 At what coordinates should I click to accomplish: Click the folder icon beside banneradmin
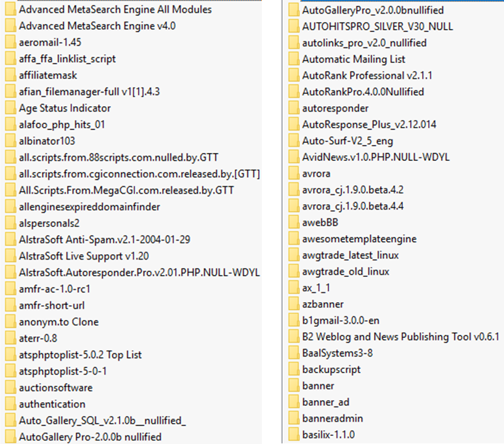(293, 418)
